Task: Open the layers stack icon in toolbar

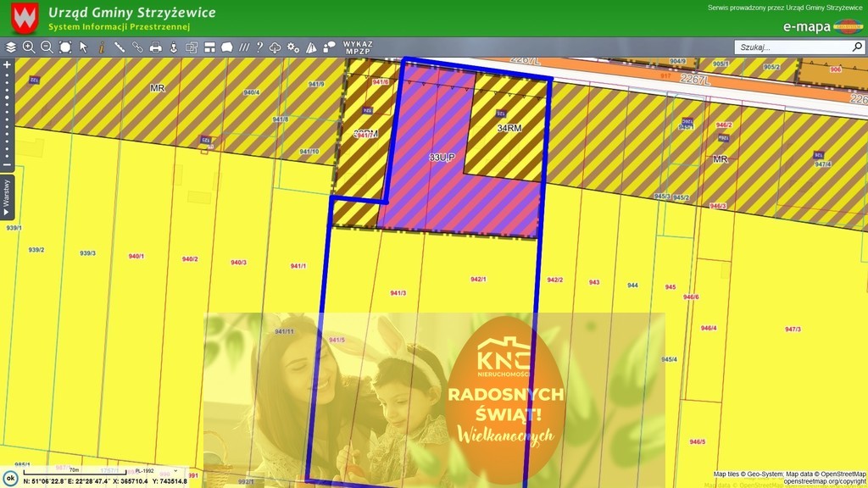Action: pyautogui.click(x=11, y=47)
